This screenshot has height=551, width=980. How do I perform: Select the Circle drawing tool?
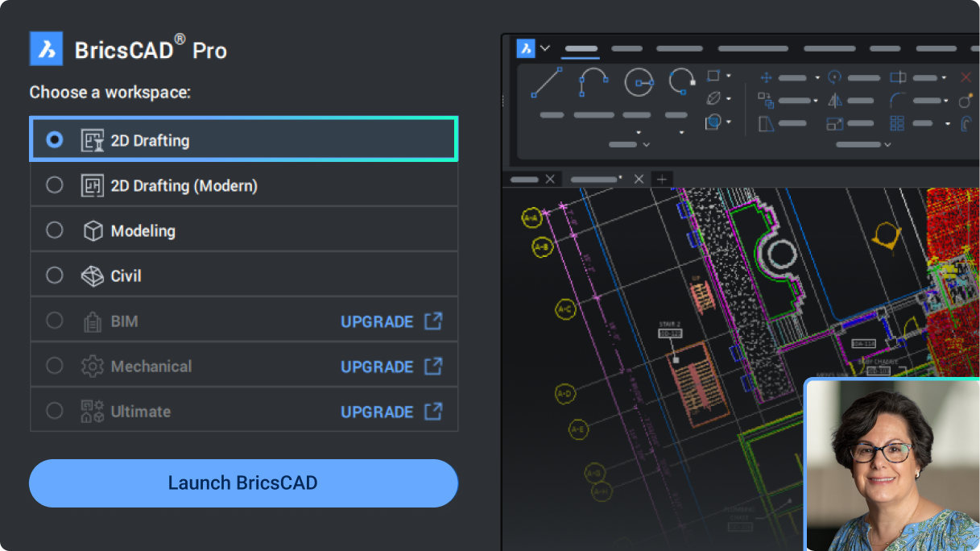pos(639,81)
